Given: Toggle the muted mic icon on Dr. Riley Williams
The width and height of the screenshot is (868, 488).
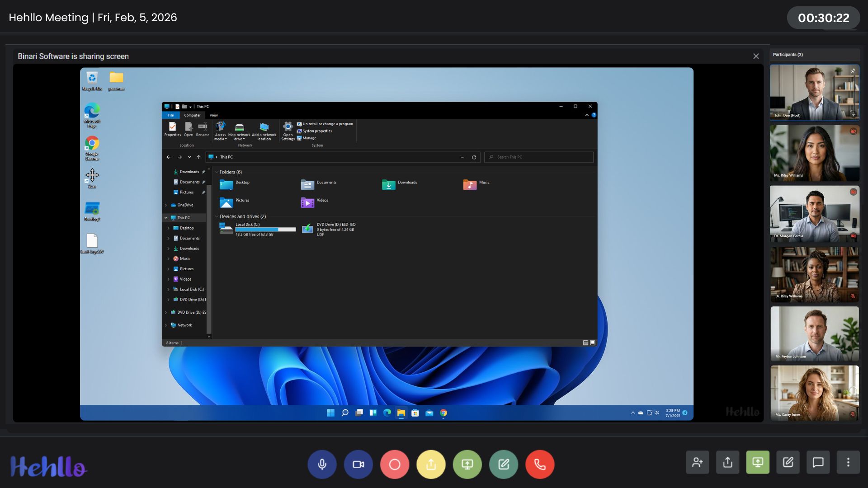Looking at the screenshot, I should tap(853, 296).
